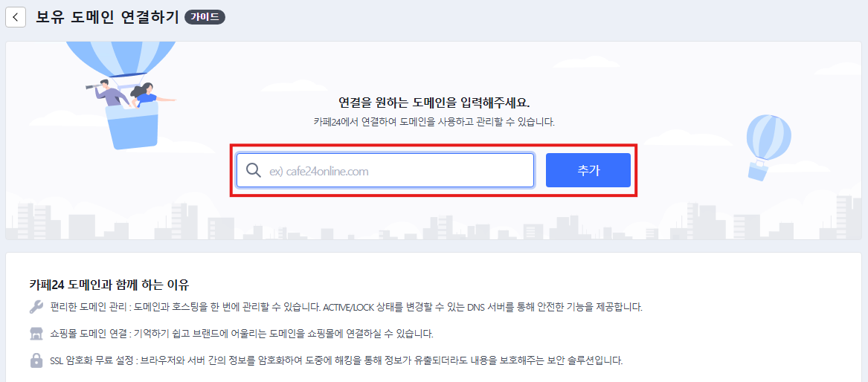Click the magnifier icon in the domain field
This screenshot has height=382, width=868.
[254, 170]
